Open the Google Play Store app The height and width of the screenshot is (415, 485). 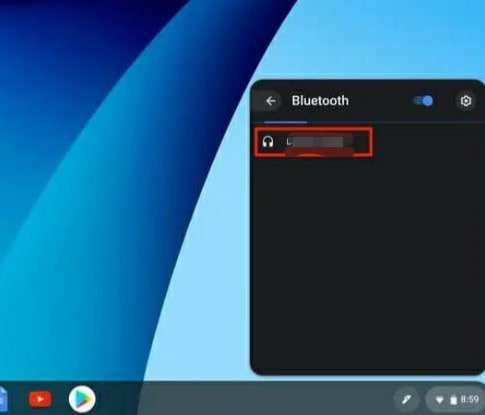point(82,399)
